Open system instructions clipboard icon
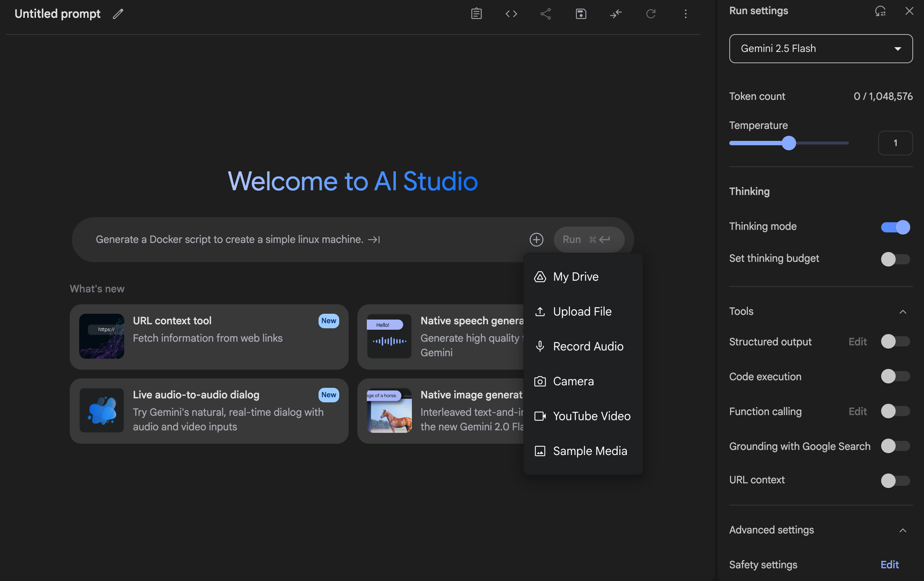Viewport: 924px width, 581px height. (476, 14)
